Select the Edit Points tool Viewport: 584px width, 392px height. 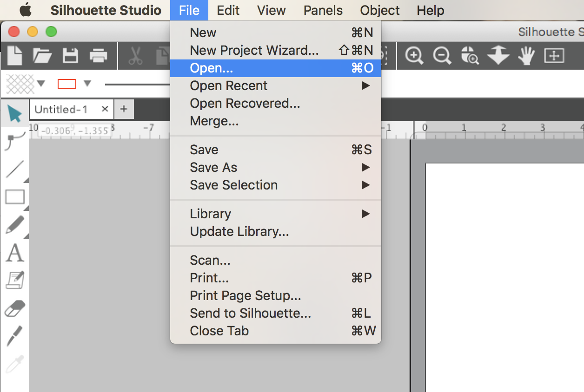click(14, 139)
